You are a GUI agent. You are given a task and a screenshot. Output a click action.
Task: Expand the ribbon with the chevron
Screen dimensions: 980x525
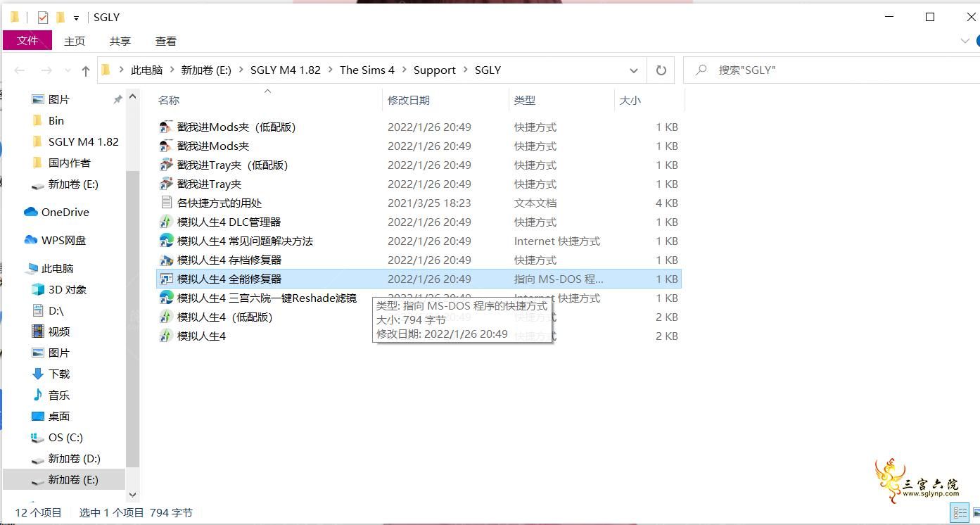coord(965,42)
